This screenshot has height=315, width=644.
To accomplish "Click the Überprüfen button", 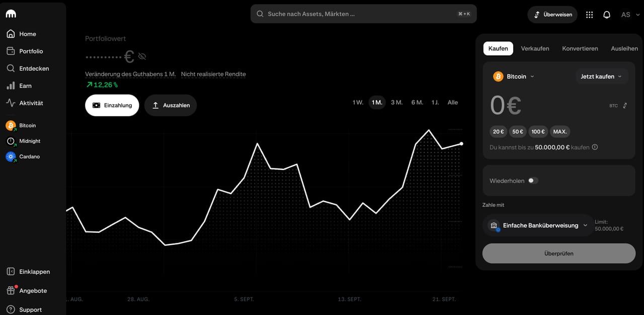I will coord(559,254).
